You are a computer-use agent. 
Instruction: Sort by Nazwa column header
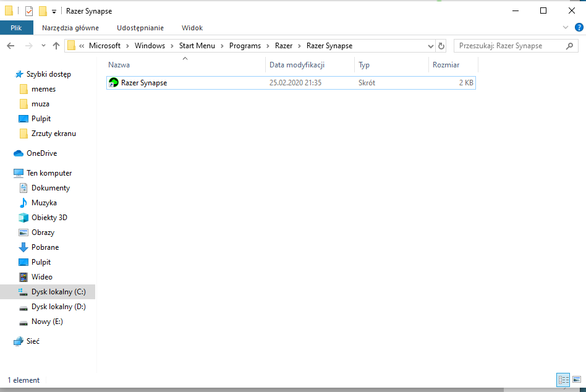point(119,65)
